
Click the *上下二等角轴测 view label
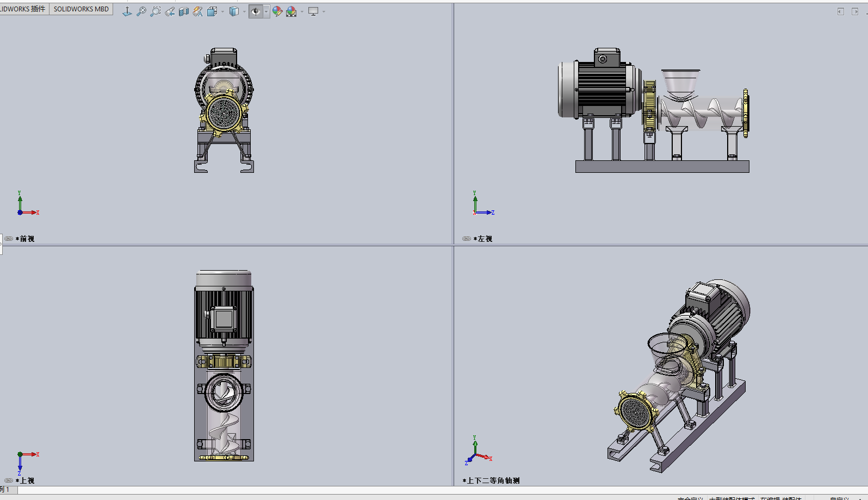(x=491, y=480)
